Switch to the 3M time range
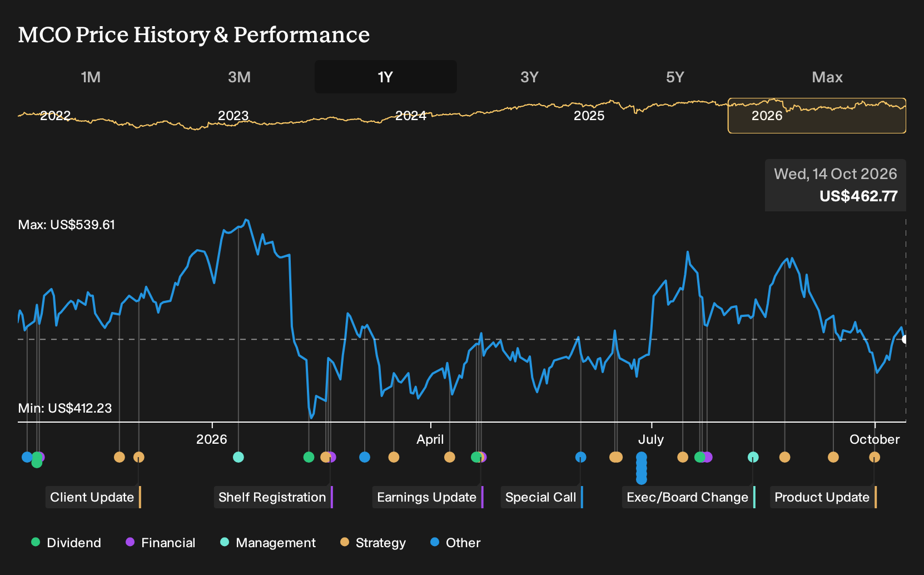 click(239, 77)
